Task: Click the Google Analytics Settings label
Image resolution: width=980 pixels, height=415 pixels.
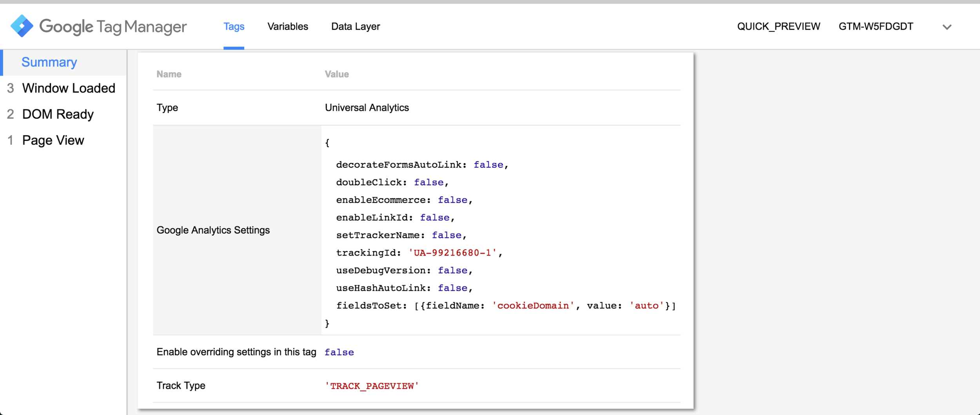Action: (213, 230)
